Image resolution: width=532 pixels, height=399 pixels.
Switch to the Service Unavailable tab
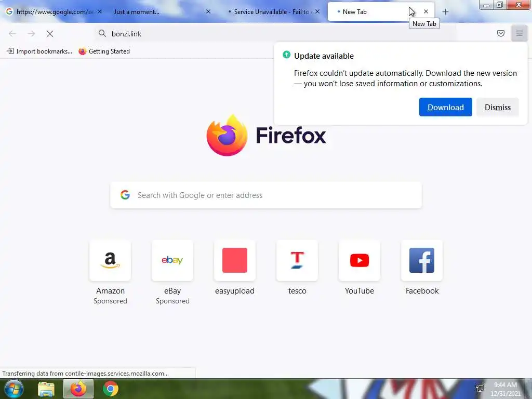click(271, 12)
